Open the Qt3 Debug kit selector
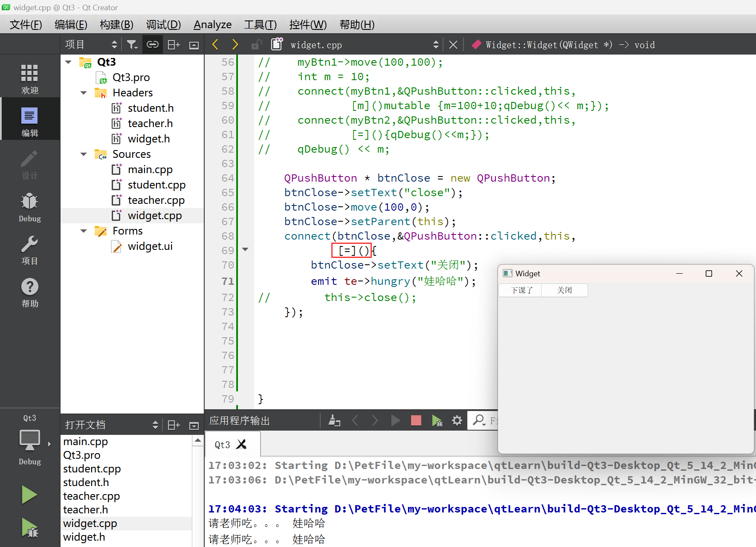The width and height of the screenshot is (756, 547). click(x=29, y=441)
